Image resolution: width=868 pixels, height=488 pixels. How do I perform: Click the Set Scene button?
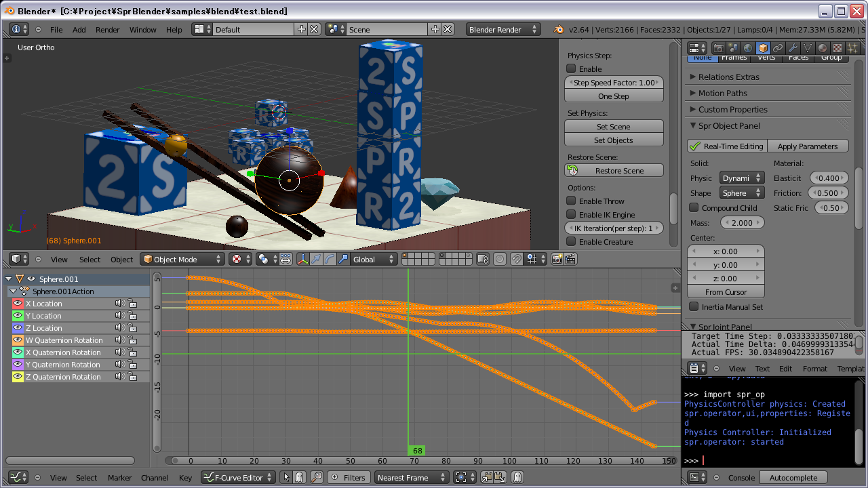(614, 127)
